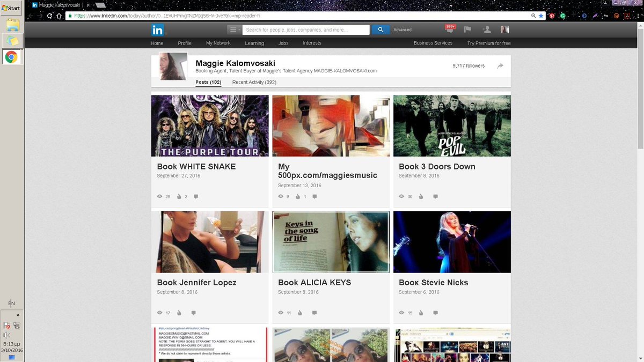Open Book Jennifer Lopez post title
This screenshot has width=644, height=362.
pos(196,282)
